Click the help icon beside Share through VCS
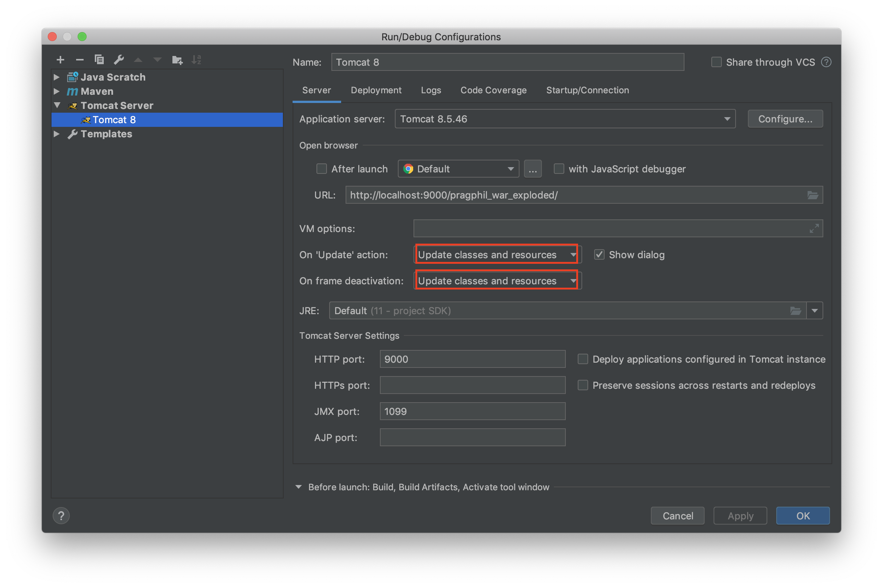883x588 pixels. tap(826, 62)
